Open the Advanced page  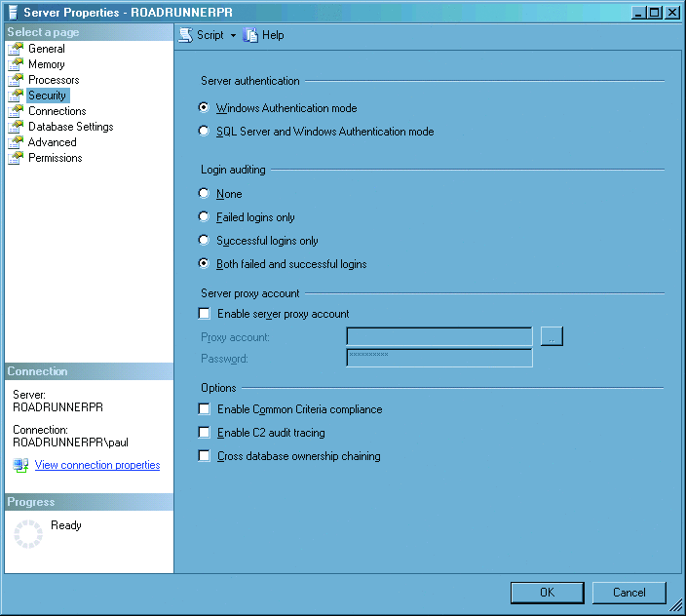(52, 142)
